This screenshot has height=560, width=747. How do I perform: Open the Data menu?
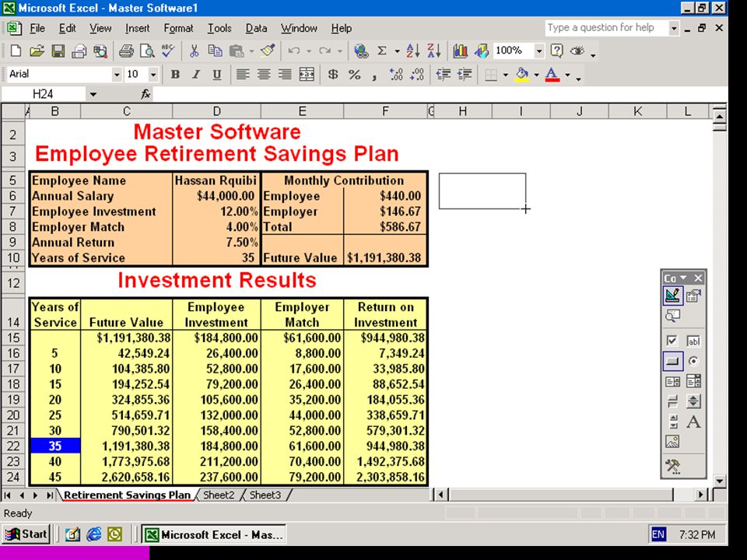pyautogui.click(x=256, y=28)
